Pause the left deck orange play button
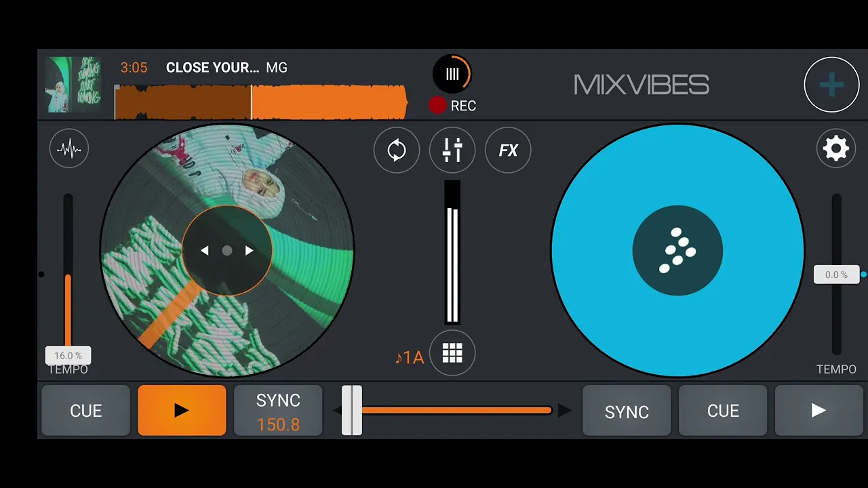Screen dimensions: 868x488 pos(182,410)
